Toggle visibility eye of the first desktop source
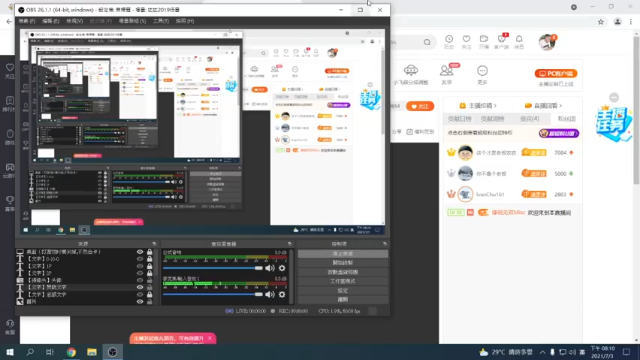The height and width of the screenshot is (360, 640). point(140,252)
